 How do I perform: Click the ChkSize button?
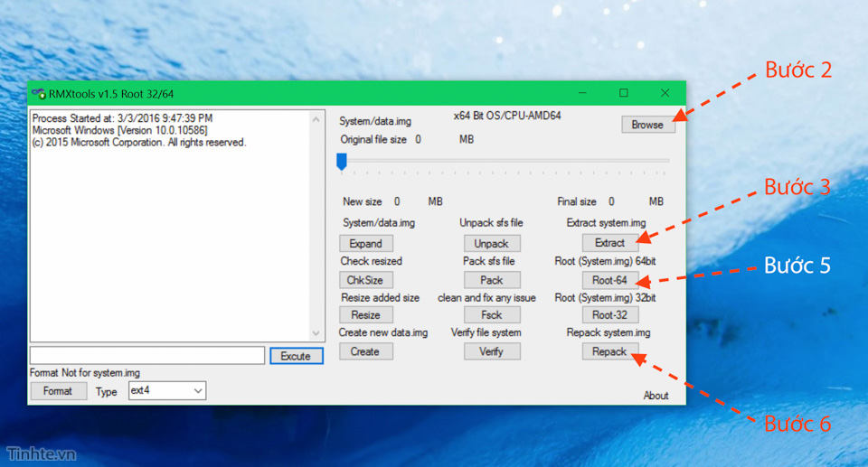coord(366,280)
